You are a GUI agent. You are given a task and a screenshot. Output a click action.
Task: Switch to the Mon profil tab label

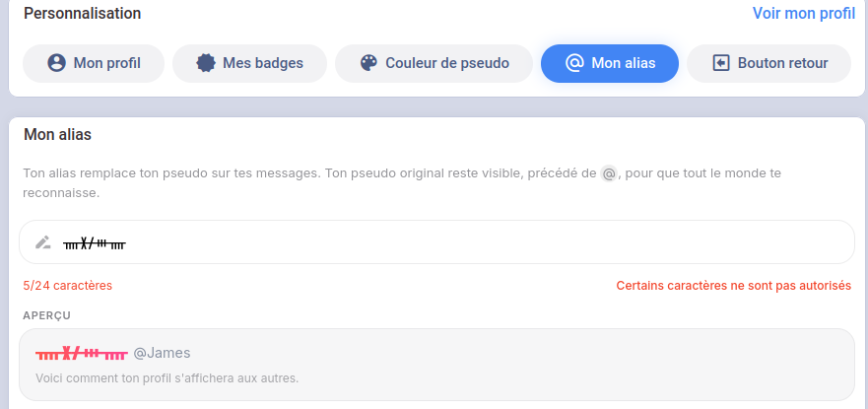coord(106,63)
